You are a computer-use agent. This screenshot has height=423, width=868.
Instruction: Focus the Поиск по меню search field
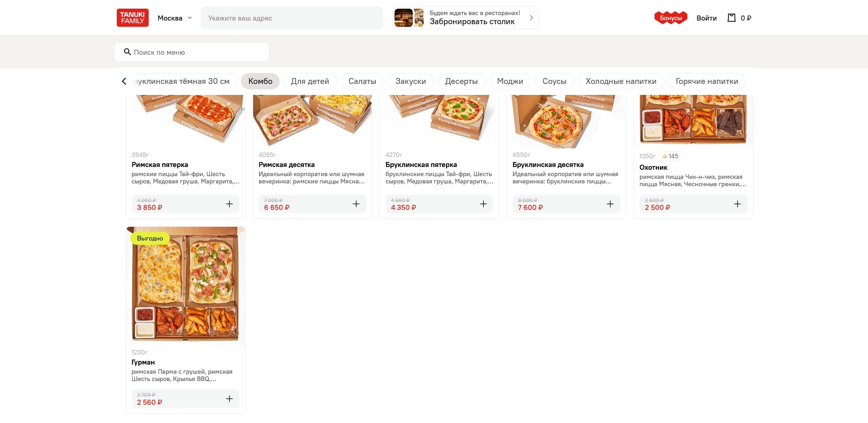196,52
